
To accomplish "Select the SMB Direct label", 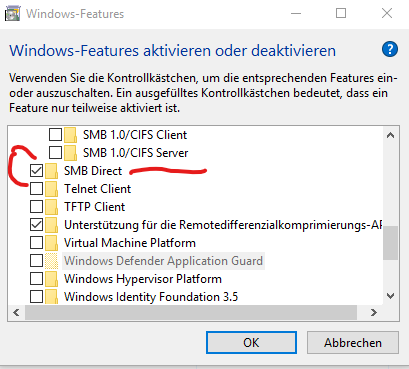I will (x=93, y=171).
